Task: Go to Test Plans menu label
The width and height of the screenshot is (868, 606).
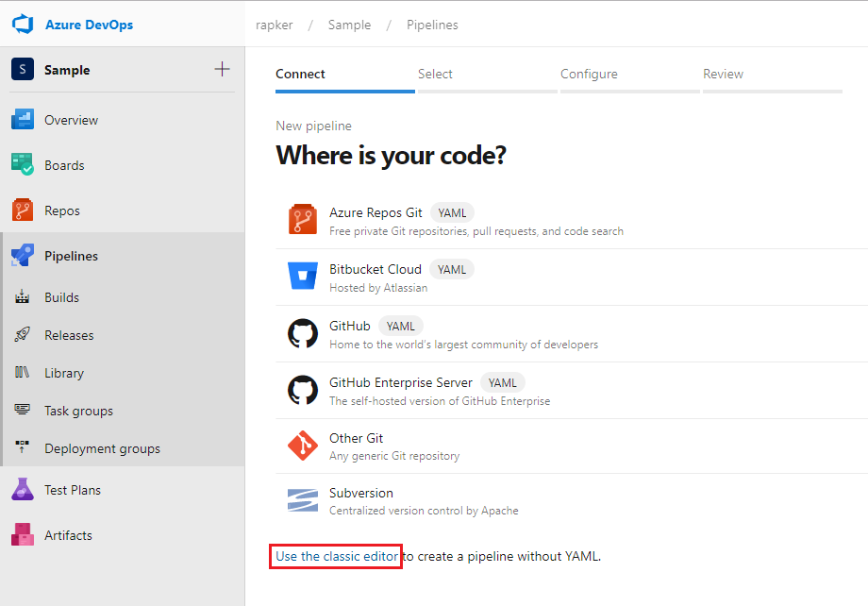Action: pos(73,490)
